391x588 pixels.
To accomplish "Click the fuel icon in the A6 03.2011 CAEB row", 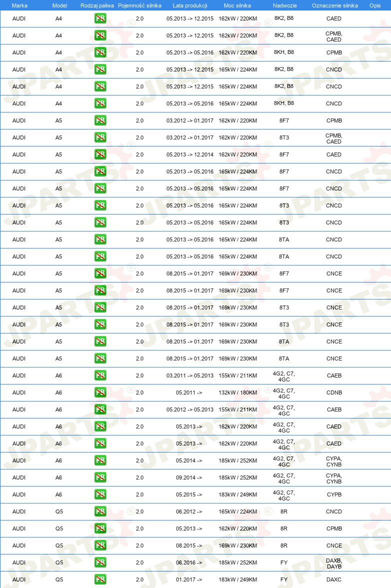I will (x=100, y=375).
